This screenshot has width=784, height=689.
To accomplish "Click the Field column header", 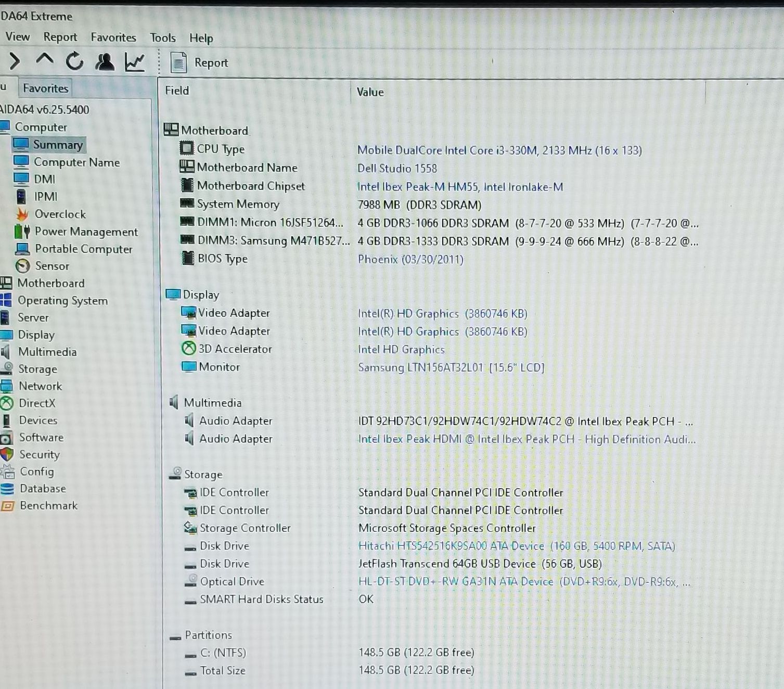I will coord(177,91).
